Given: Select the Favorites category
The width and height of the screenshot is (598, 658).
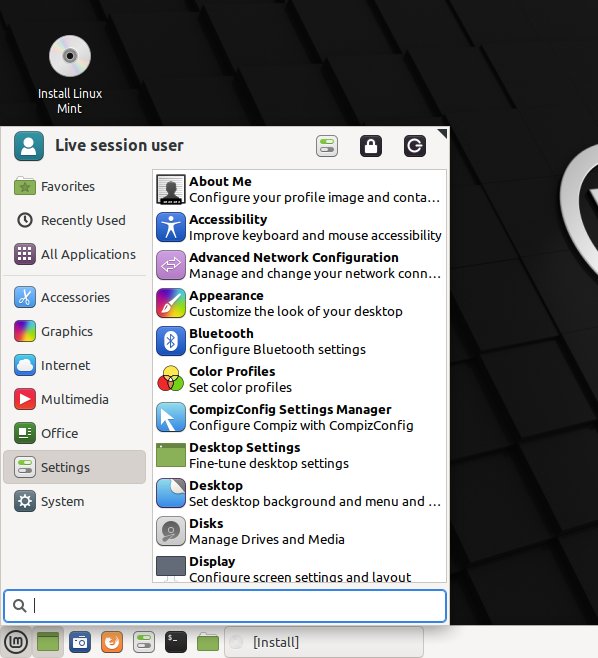Looking at the screenshot, I should click(75, 186).
